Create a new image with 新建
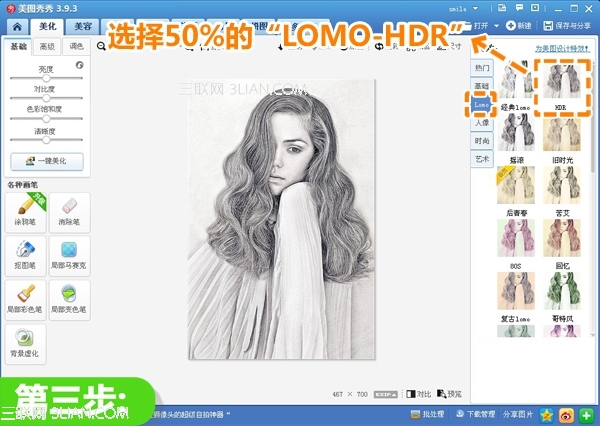The image size is (600, 426). tap(519, 26)
